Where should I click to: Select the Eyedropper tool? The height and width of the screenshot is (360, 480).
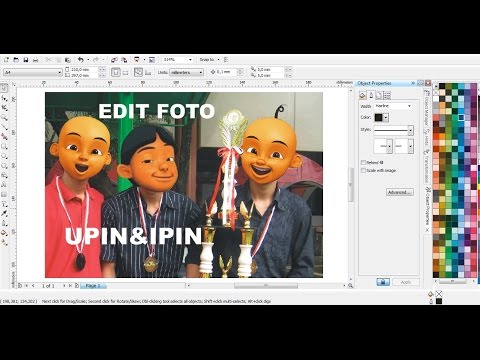4,213
